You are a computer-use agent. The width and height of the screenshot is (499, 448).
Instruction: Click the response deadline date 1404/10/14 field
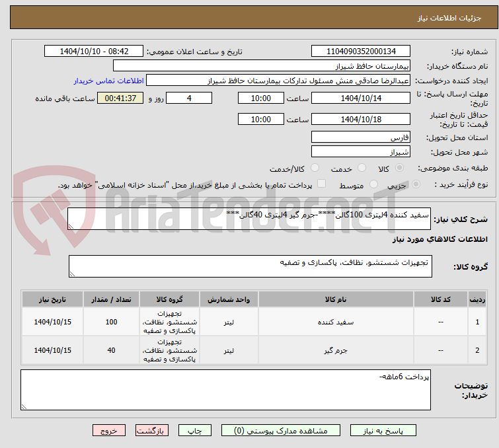pos(361,98)
